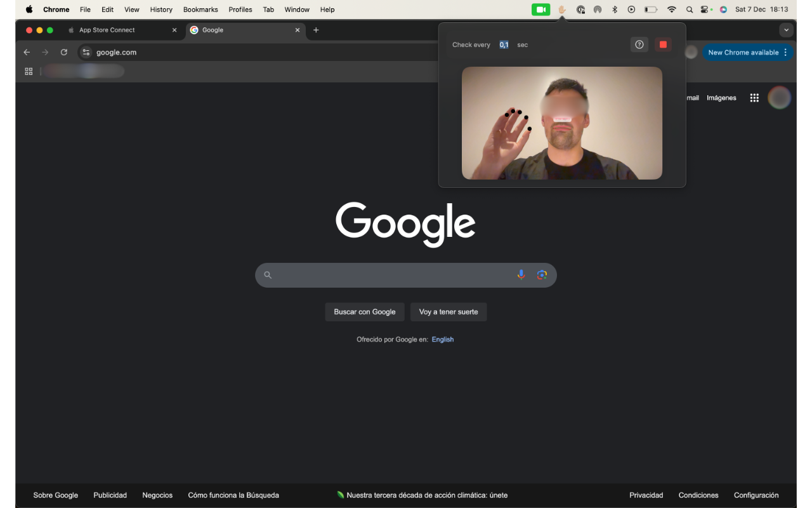Open Imágenes link on Google page
The image size is (812, 508).
[721, 98]
